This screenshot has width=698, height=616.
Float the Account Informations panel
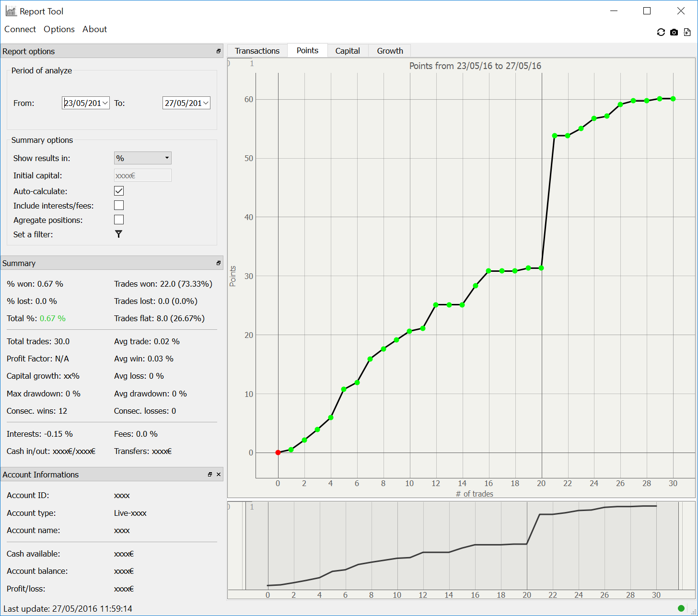(210, 475)
